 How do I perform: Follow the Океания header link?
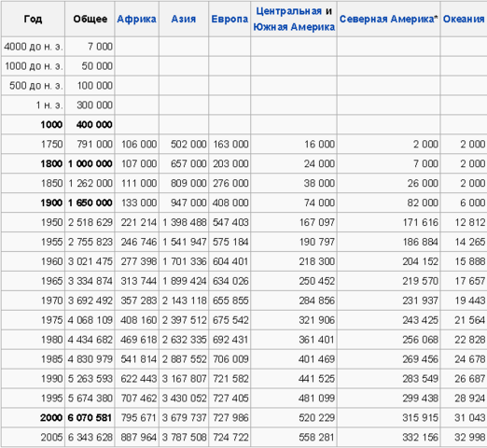(x=464, y=19)
